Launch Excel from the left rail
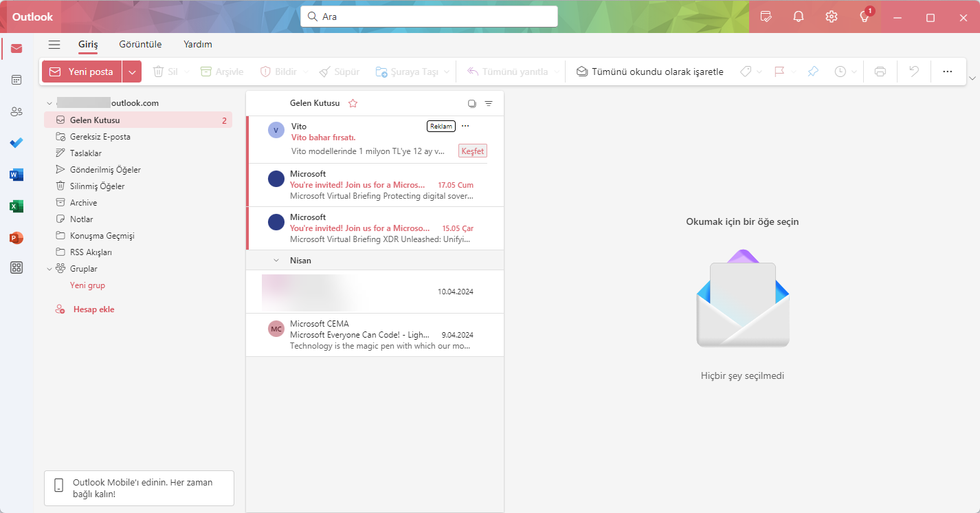The image size is (980, 513). [16, 206]
